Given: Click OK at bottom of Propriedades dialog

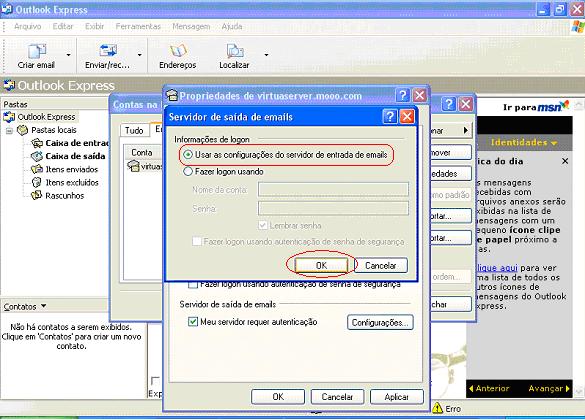Looking at the screenshot, I should 278,397.
